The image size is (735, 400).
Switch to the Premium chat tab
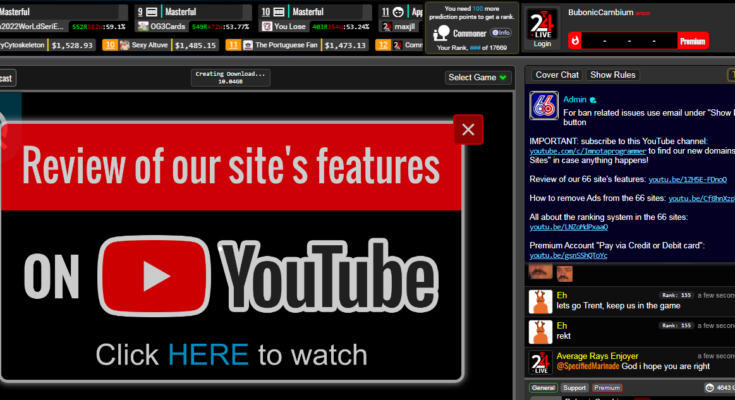(607, 388)
